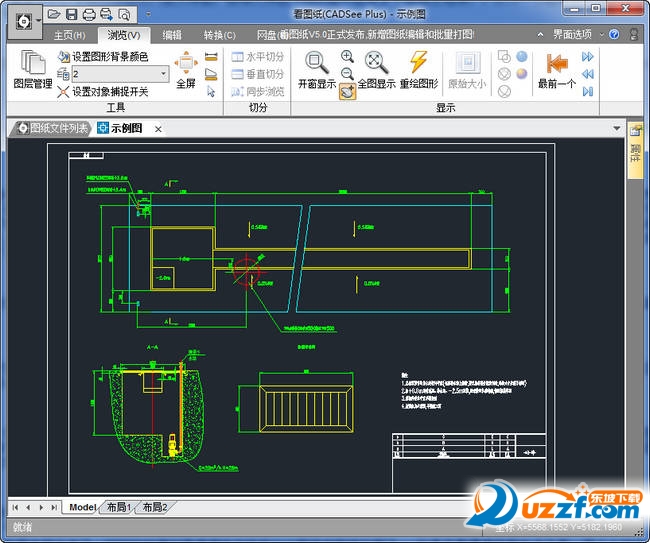Toggle the highlighted pan hand tool
The width and height of the screenshot is (650, 543).
point(347,92)
